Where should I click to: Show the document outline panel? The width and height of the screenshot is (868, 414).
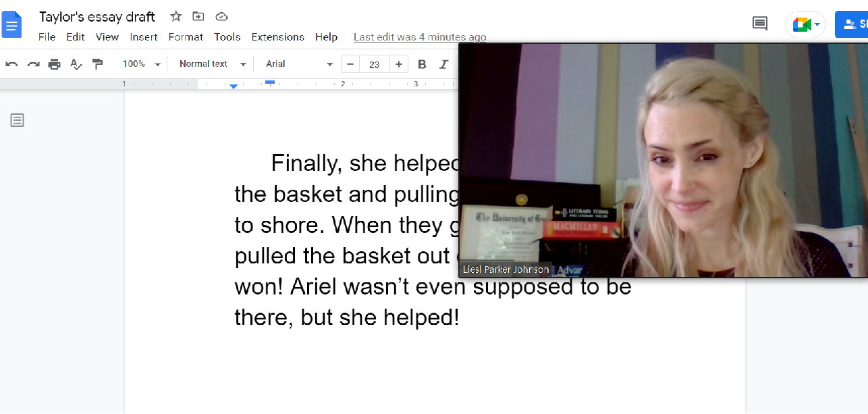(x=17, y=120)
